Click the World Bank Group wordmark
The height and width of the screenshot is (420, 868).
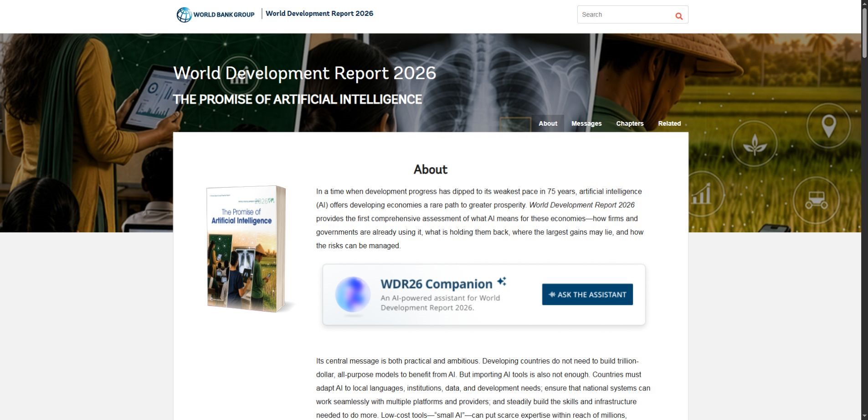tap(224, 15)
